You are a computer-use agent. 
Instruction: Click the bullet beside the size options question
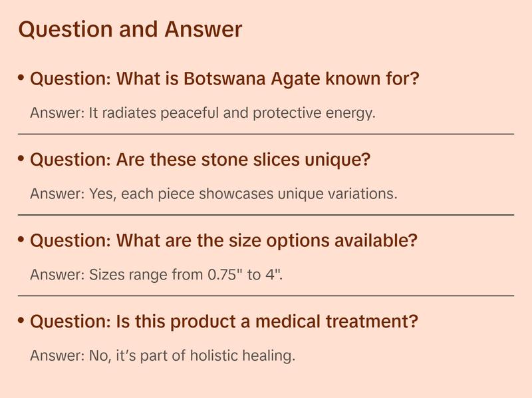[21, 240]
